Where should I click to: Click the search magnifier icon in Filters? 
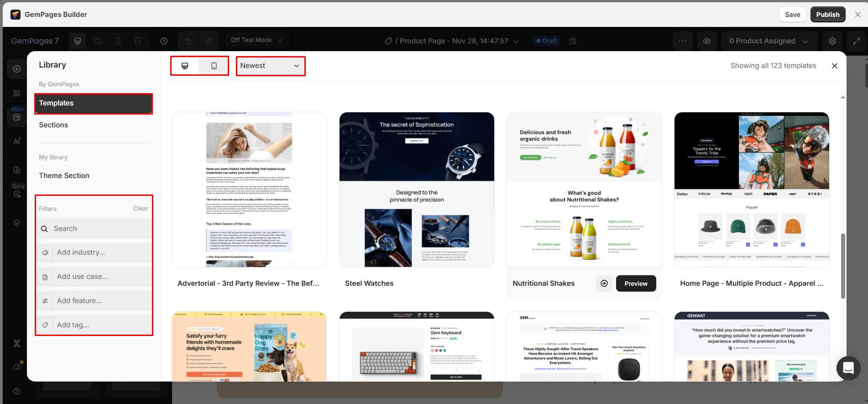point(44,229)
